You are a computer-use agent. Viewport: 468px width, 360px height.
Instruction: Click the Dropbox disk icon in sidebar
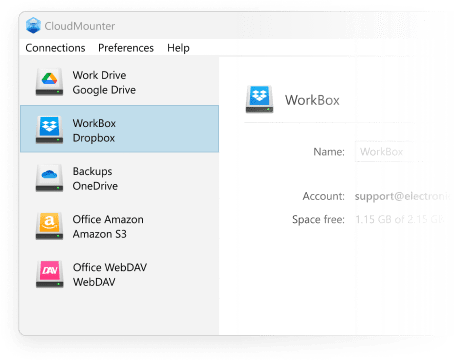click(x=49, y=130)
